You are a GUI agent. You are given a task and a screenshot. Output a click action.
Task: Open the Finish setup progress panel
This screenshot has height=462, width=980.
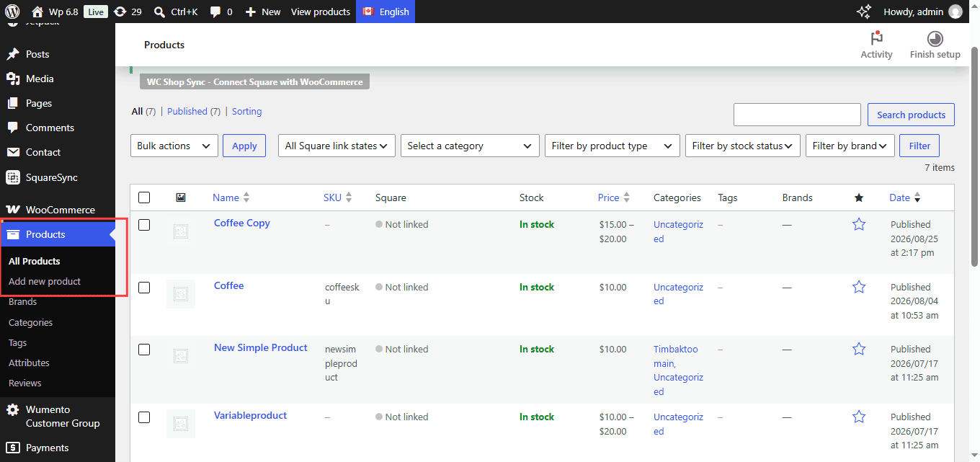click(x=935, y=45)
